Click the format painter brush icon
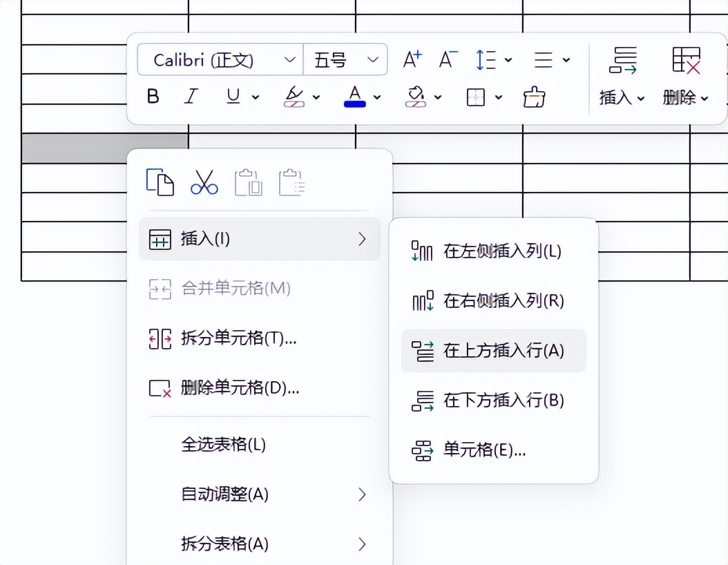 [x=534, y=97]
